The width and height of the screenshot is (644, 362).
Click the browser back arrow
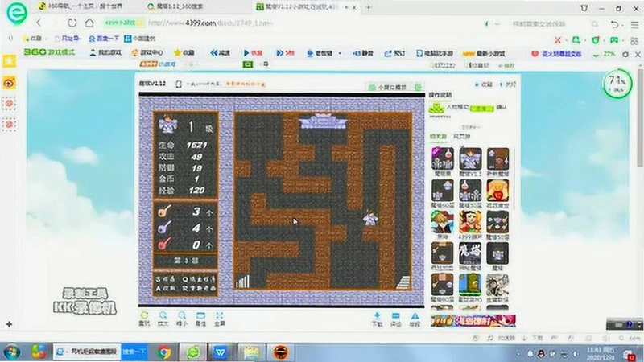click(39, 23)
